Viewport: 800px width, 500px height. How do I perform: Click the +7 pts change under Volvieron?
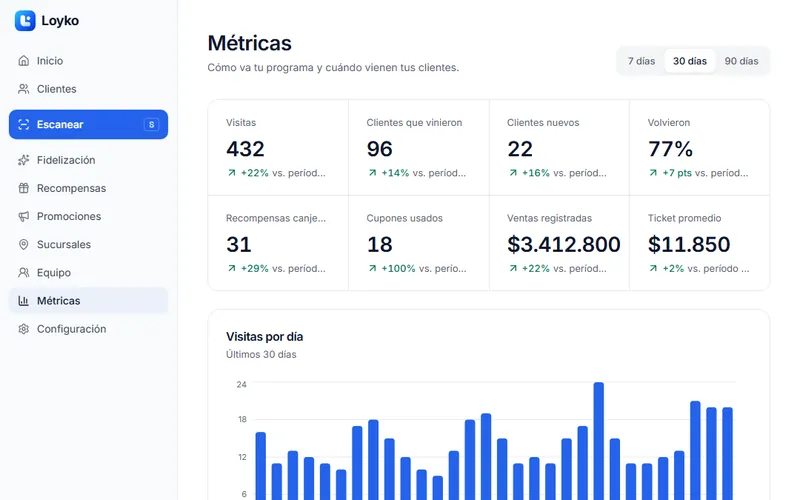click(677, 173)
